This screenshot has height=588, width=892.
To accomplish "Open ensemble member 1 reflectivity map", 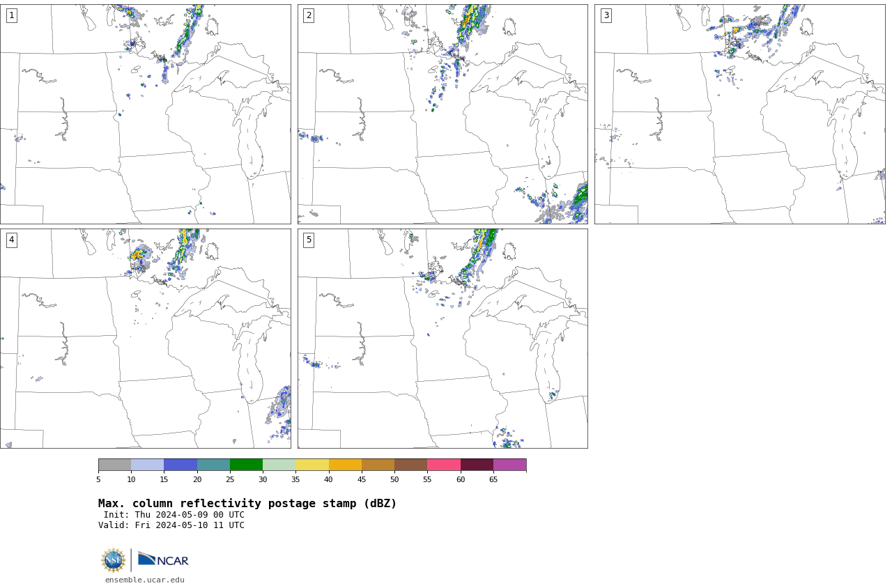I will 145,114.
